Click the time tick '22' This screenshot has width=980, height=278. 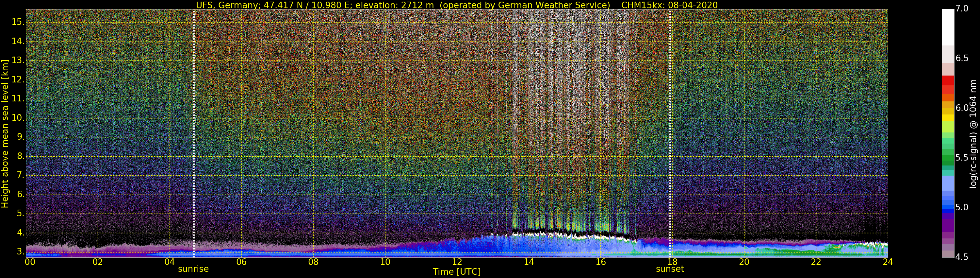coord(816,262)
